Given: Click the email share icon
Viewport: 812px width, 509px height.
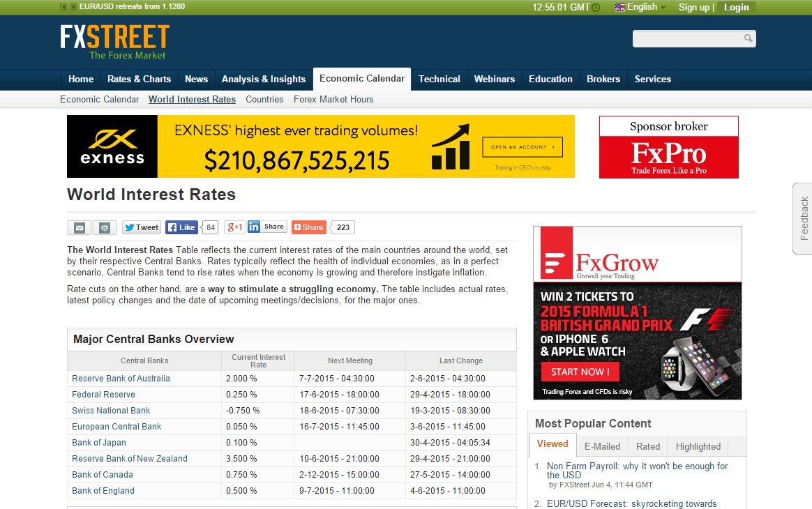Looking at the screenshot, I should (x=80, y=227).
